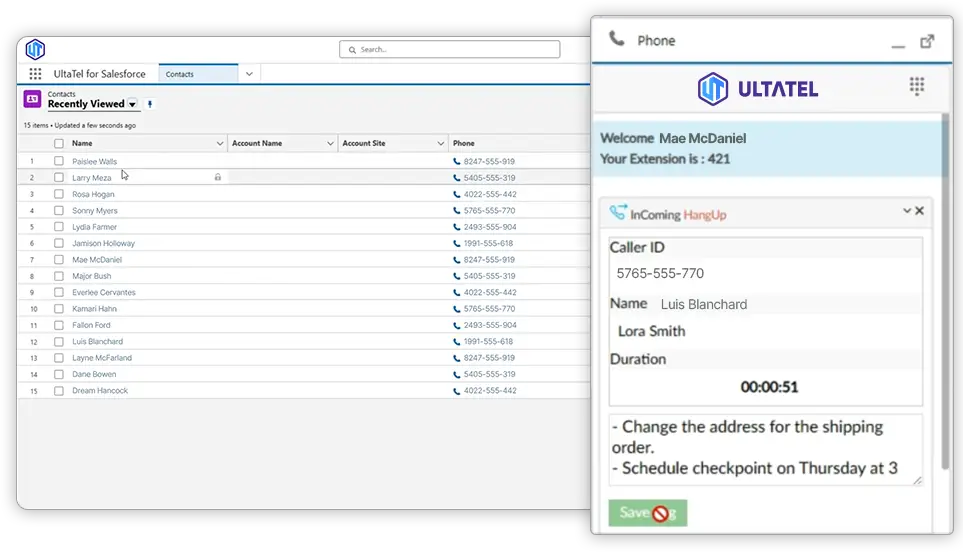This screenshot has width=963, height=552.
Task: Open the Recently Viewed list dropdown
Action: 132,104
